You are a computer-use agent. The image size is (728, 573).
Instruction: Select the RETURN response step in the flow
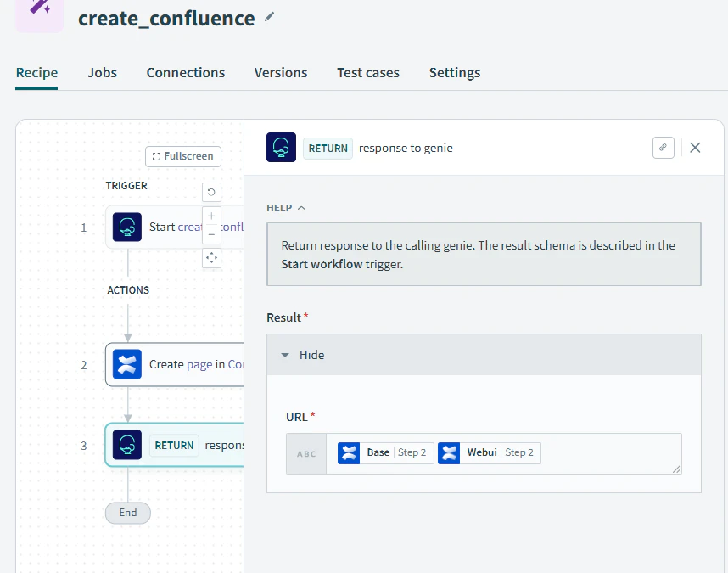click(x=175, y=445)
